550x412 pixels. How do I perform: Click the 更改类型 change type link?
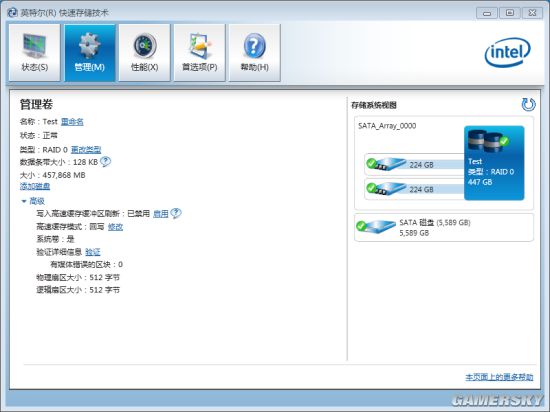(x=86, y=150)
